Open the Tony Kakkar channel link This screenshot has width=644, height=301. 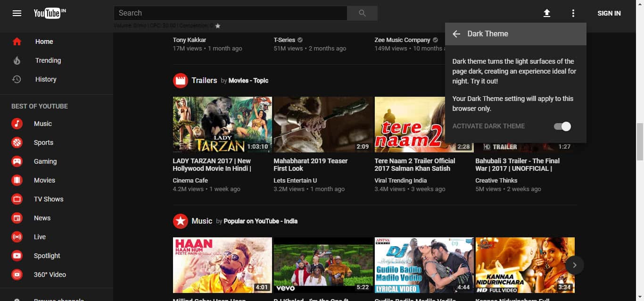[190, 40]
